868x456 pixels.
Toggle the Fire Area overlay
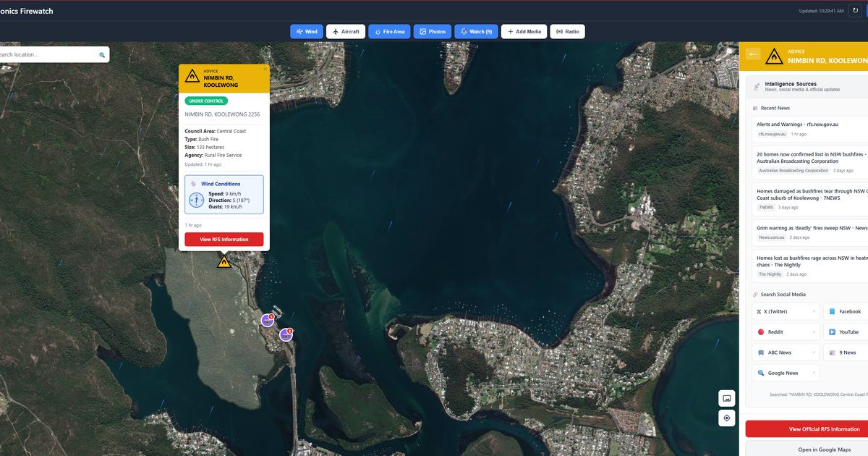click(389, 32)
